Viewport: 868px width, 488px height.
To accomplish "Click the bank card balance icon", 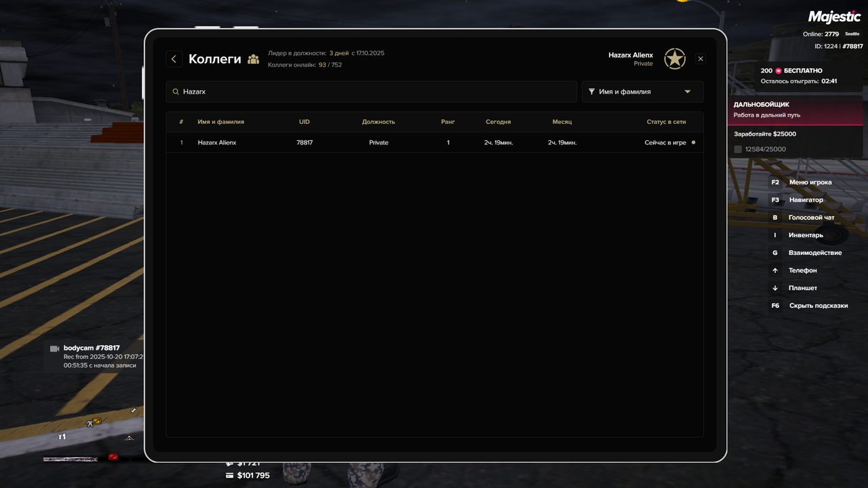I will (229, 475).
